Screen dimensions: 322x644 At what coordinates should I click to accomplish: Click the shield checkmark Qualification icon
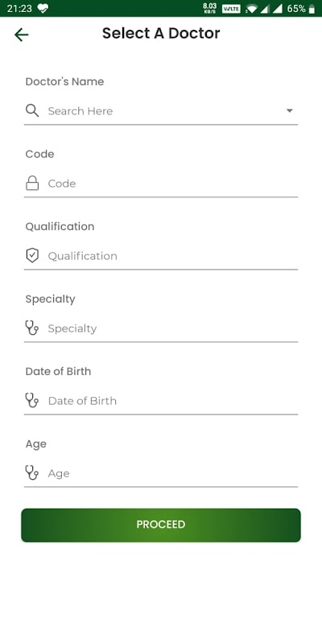tap(32, 255)
